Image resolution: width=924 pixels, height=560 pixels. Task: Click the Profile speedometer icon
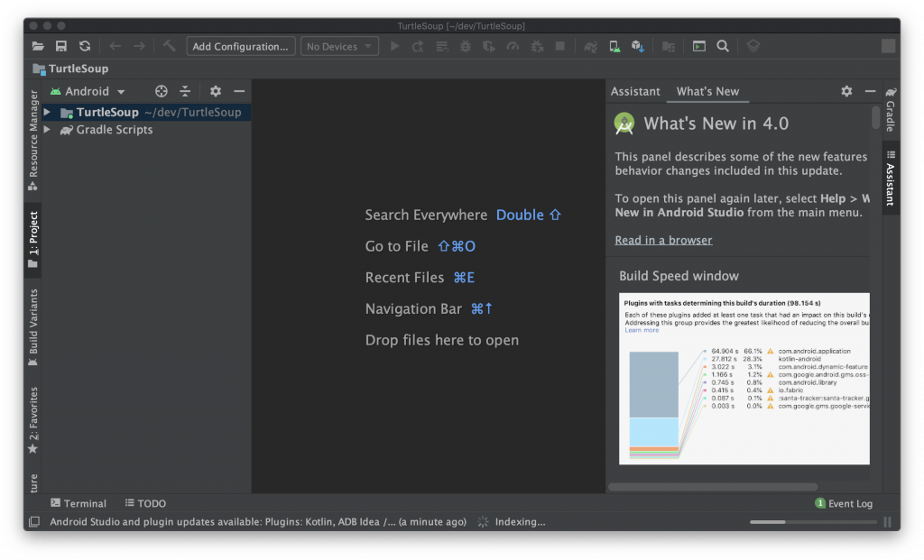[x=513, y=46]
